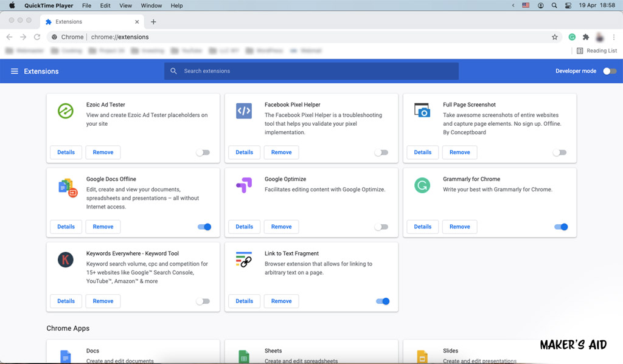The height and width of the screenshot is (364, 623).
Task: Open the profile avatar in the Chrome toolbar
Action: click(x=599, y=37)
